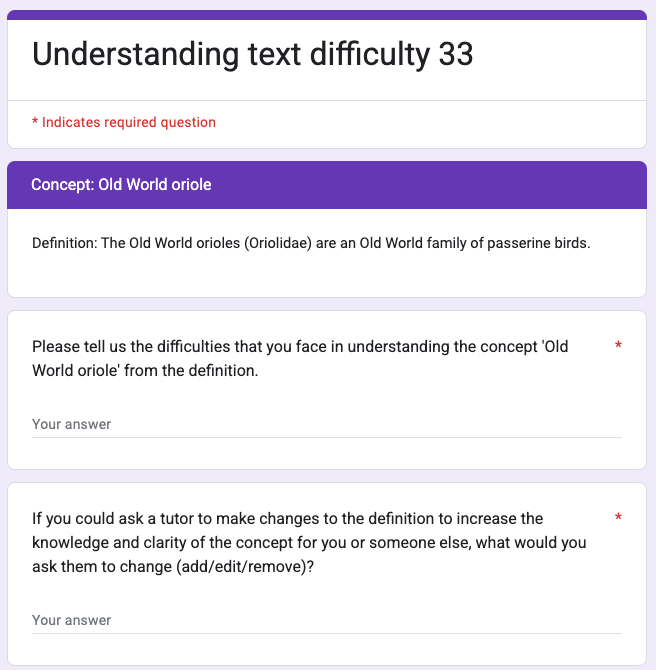Click the first question's "Your answer" field
The height and width of the screenshot is (670, 656).
tap(326, 424)
